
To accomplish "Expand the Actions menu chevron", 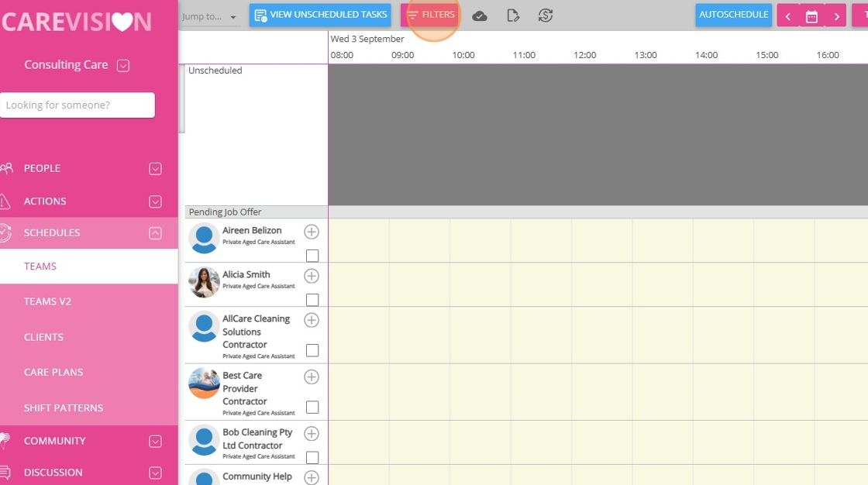I will 155,201.
